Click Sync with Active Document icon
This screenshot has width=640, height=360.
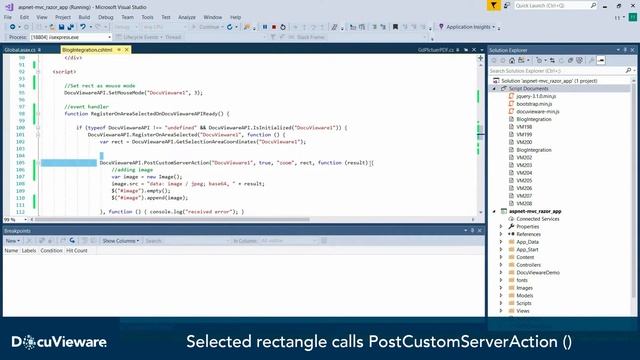coord(552,60)
